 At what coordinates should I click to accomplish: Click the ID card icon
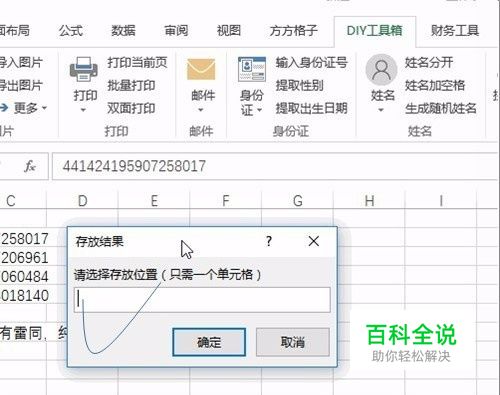pos(252,69)
